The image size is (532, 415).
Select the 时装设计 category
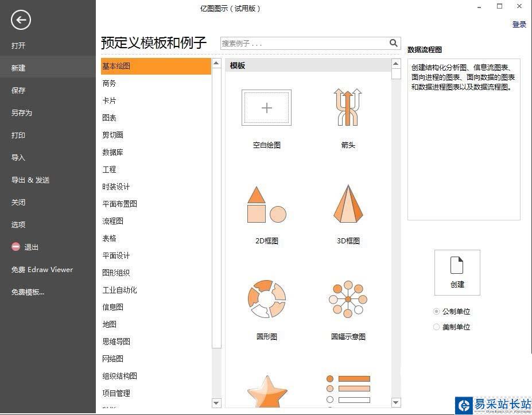tap(116, 187)
